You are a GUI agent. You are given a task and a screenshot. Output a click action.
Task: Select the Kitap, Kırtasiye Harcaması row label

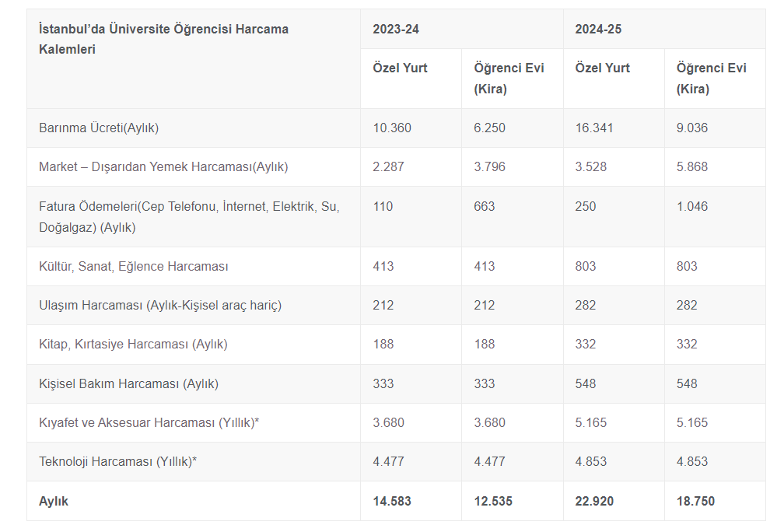pos(133,344)
